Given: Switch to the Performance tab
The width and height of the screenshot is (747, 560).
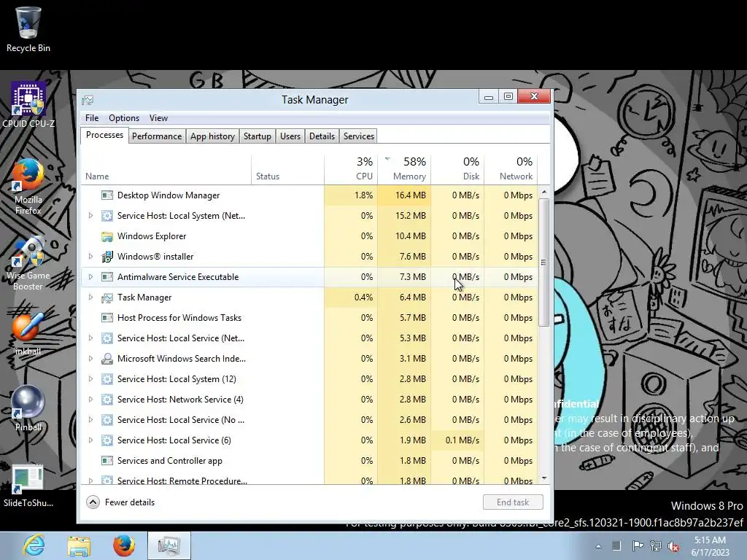Looking at the screenshot, I should pyautogui.click(x=157, y=136).
